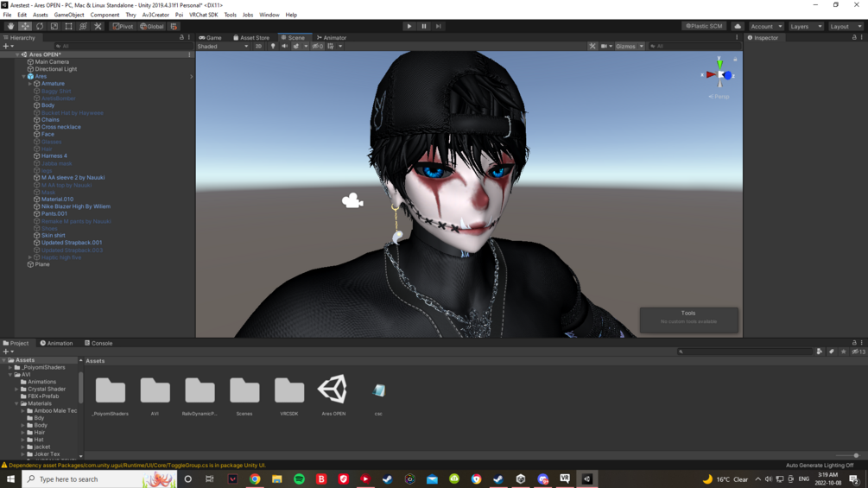
Task: Toggle 2D scene view
Action: [258, 46]
